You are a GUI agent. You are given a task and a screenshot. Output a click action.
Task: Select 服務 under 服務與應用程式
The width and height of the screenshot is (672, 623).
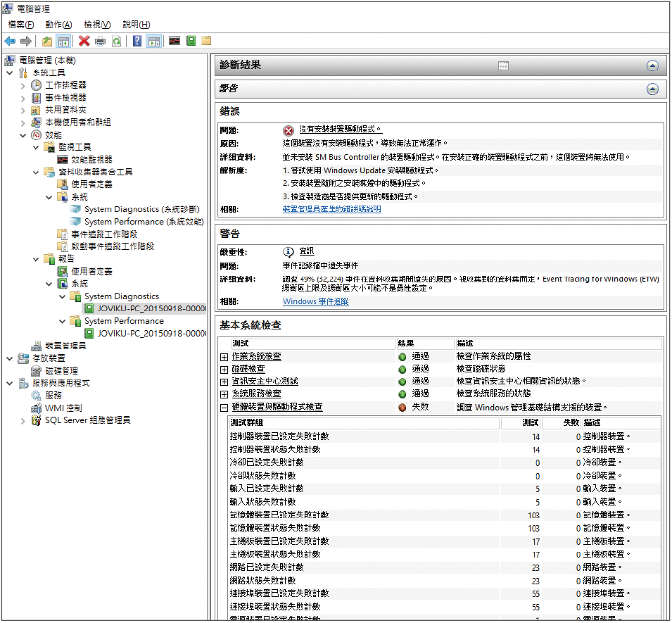tap(53, 395)
